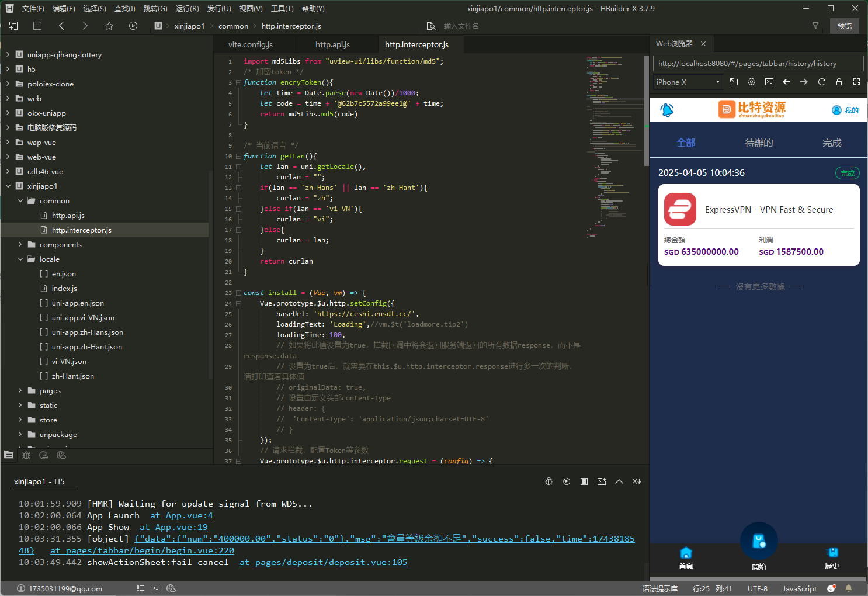Open en.json in the locale folder
This screenshot has width=868, height=596.
[64, 273]
